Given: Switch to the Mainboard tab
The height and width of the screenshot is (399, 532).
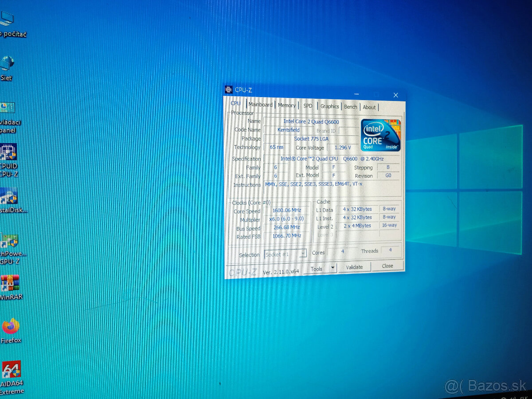Looking at the screenshot, I should [260, 105].
